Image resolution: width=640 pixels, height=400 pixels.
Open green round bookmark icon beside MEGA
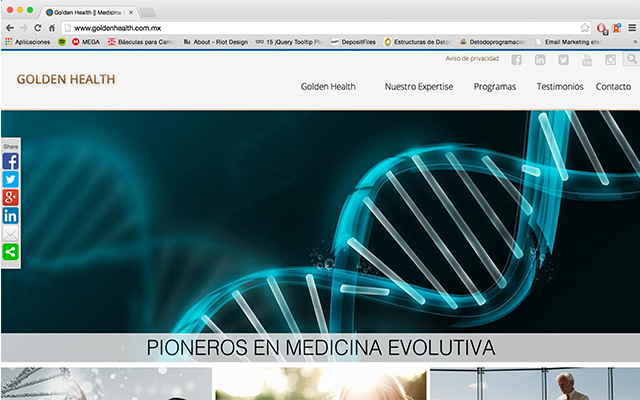tap(62, 42)
